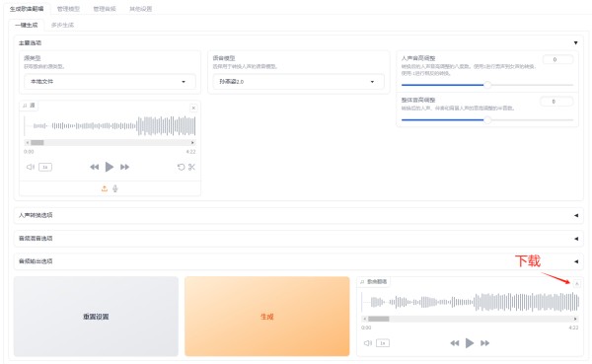Click the upload file icon under source audio
The width and height of the screenshot is (592, 364).
pyautogui.click(x=105, y=188)
